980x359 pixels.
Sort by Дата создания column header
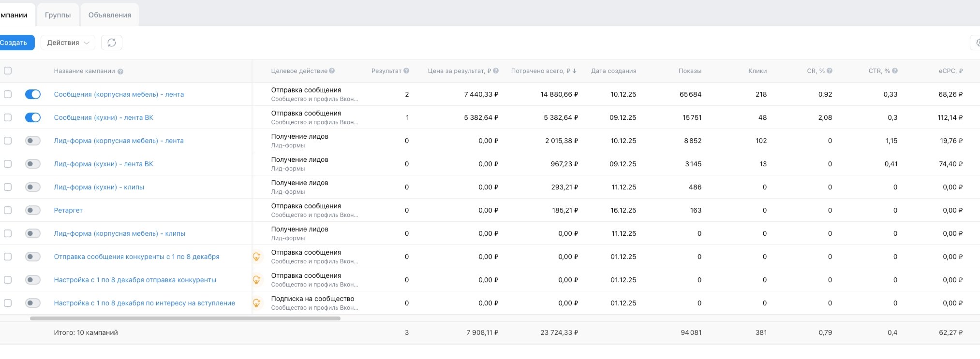tap(613, 71)
